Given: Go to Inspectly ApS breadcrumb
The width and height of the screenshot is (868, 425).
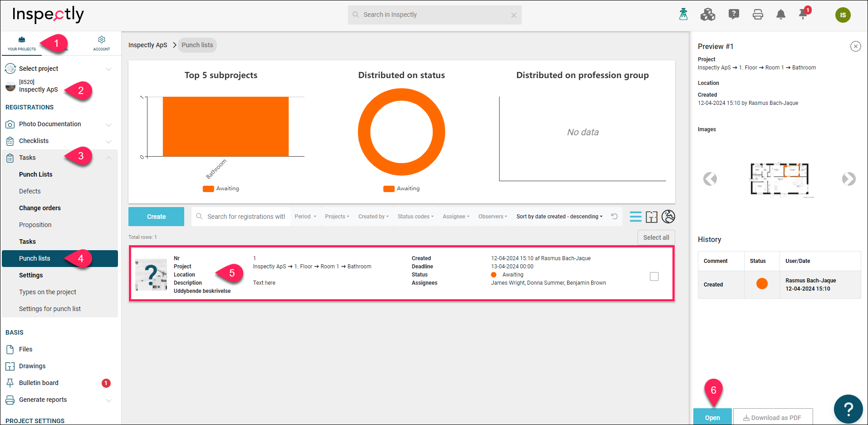Looking at the screenshot, I should tap(148, 45).
